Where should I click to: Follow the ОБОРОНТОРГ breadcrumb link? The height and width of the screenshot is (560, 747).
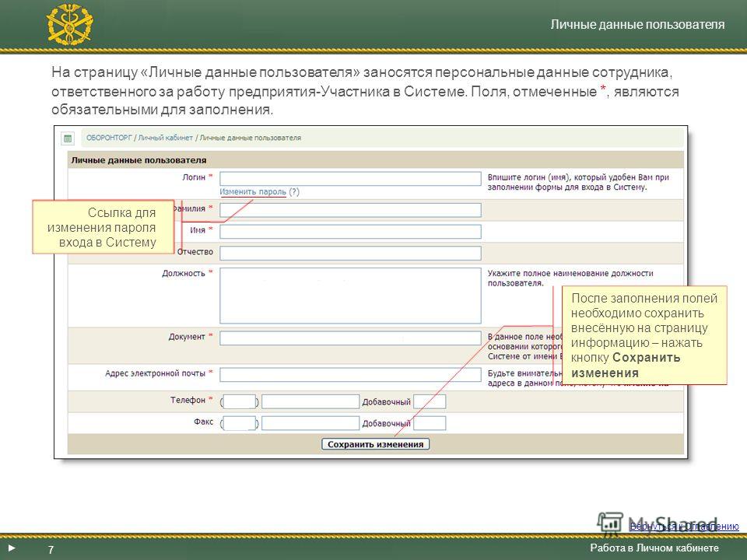coord(109,138)
